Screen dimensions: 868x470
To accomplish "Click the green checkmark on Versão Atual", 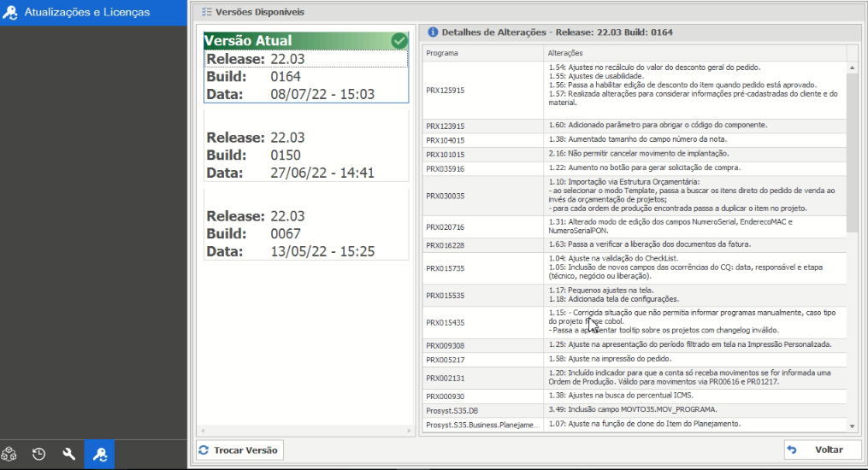I will pyautogui.click(x=399, y=40).
